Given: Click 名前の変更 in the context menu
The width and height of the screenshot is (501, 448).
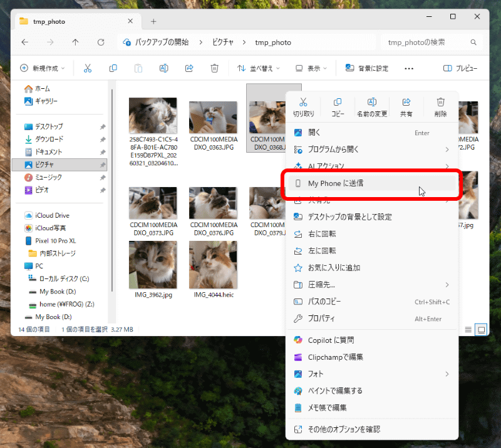Looking at the screenshot, I should point(372,107).
